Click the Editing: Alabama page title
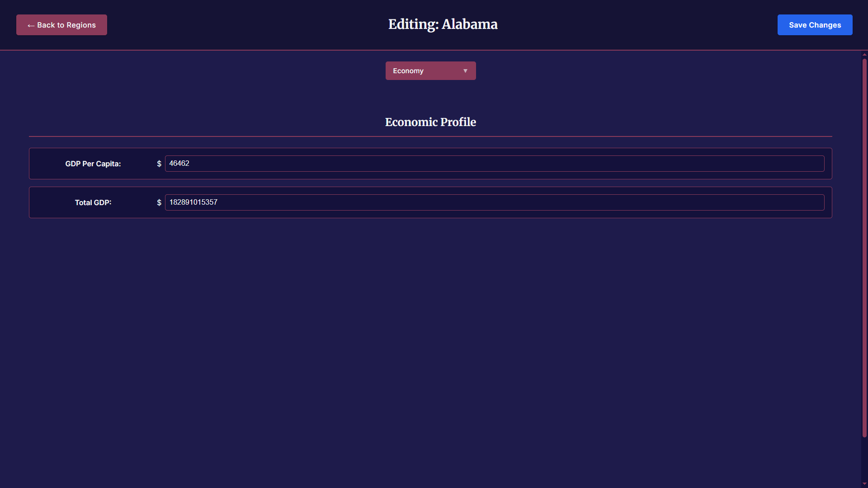868x488 pixels. 443,24
